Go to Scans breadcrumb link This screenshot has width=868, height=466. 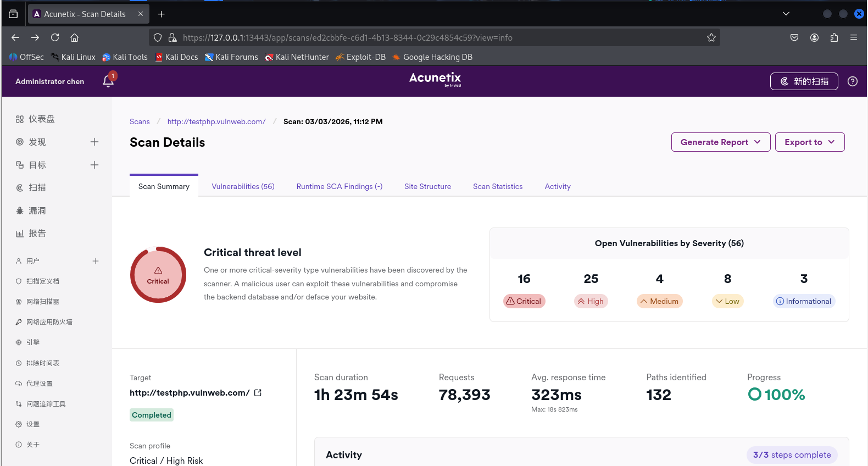click(x=140, y=122)
